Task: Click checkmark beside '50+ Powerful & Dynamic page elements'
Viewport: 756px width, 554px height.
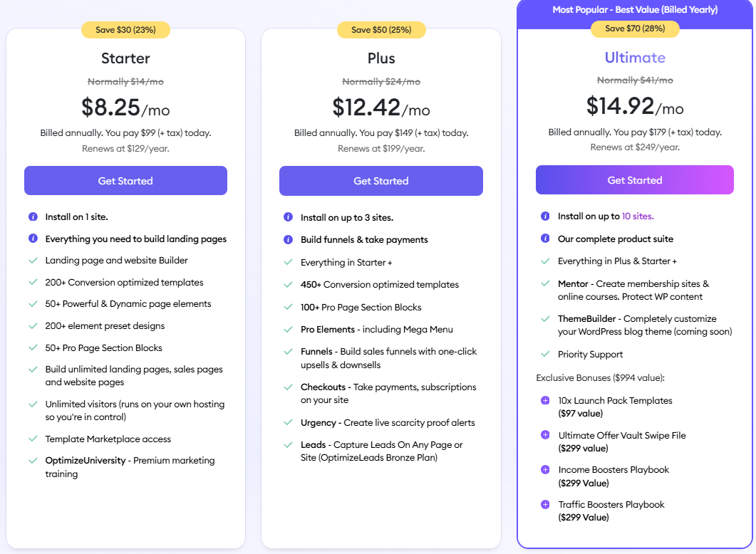Action: [x=33, y=304]
